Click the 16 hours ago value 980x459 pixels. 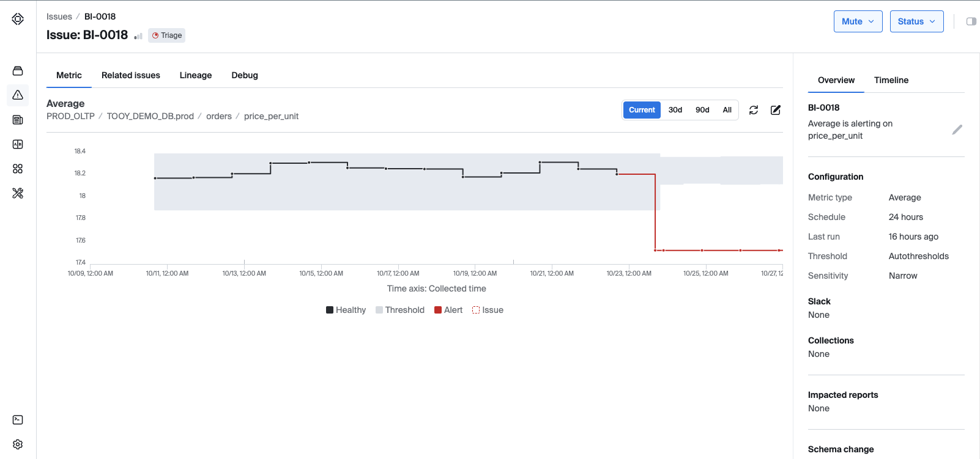(913, 237)
